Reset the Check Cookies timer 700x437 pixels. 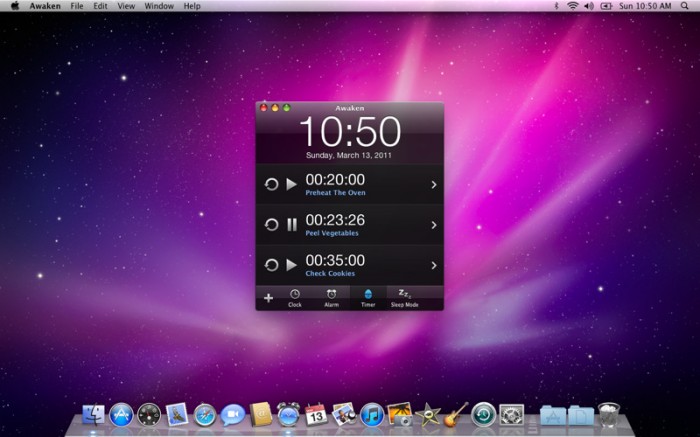(270, 265)
